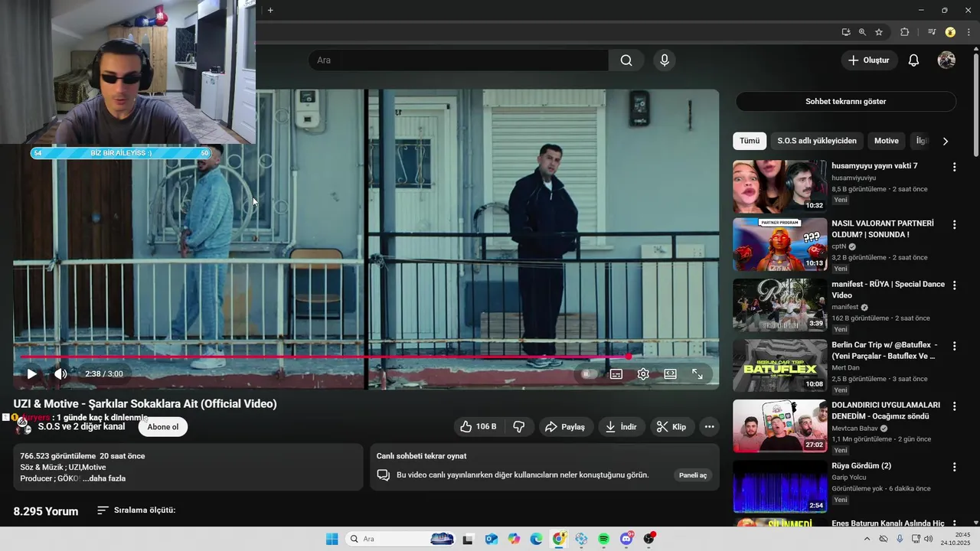Screen dimensions: 980x551
Task: Start voice search with microphone icon
Action: (x=665, y=60)
